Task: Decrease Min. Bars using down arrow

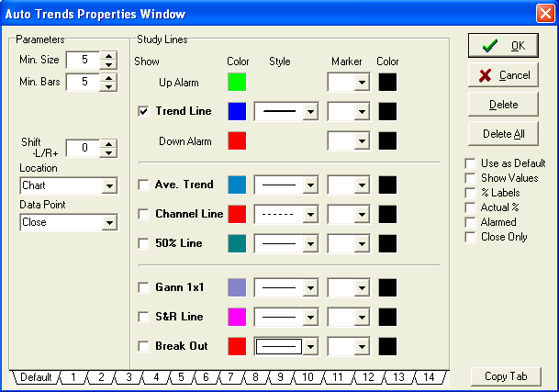Action: 109,87
